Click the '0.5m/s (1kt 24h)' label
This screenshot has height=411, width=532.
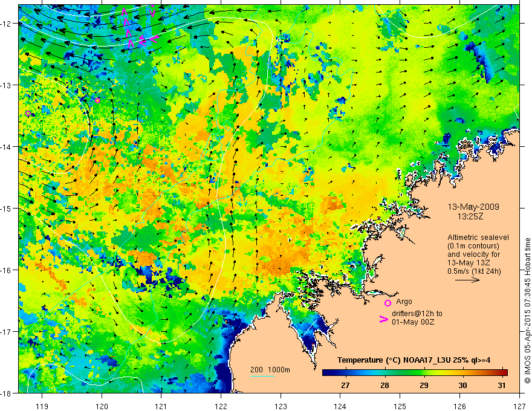point(474,271)
